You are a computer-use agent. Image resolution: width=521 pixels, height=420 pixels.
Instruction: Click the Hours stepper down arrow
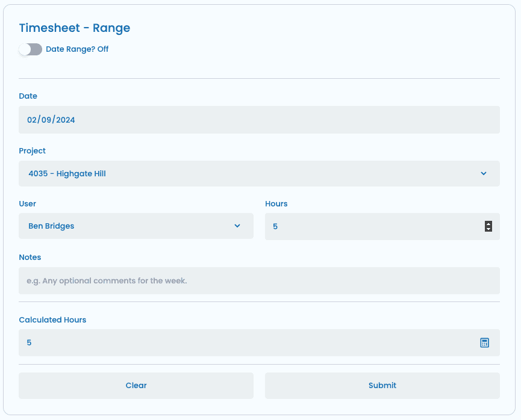pos(488,229)
